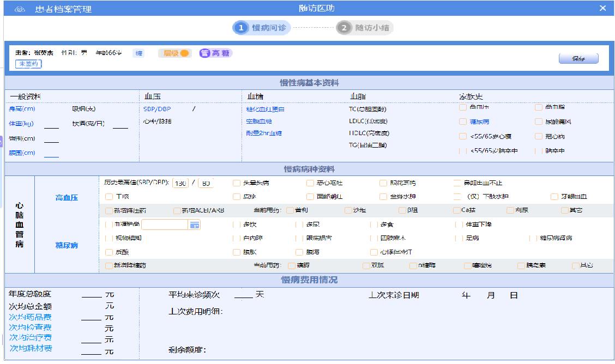Check the 牙龈出血 checkbox
This screenshot has width=615, height=364.
[554, 197]
